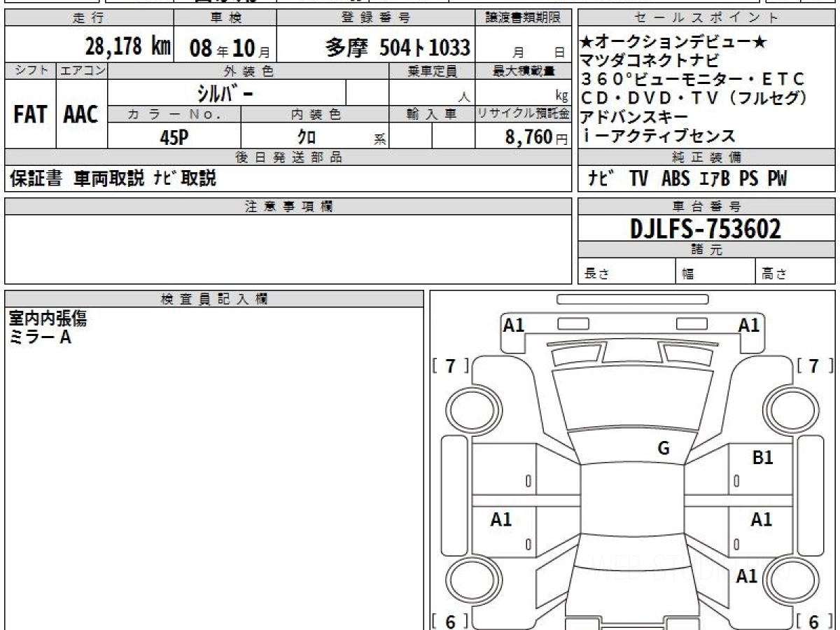Click the 譲渡書類期限 header
This screenshot has height=630, width=840.
pyautogui.click(x=524, y=18)
